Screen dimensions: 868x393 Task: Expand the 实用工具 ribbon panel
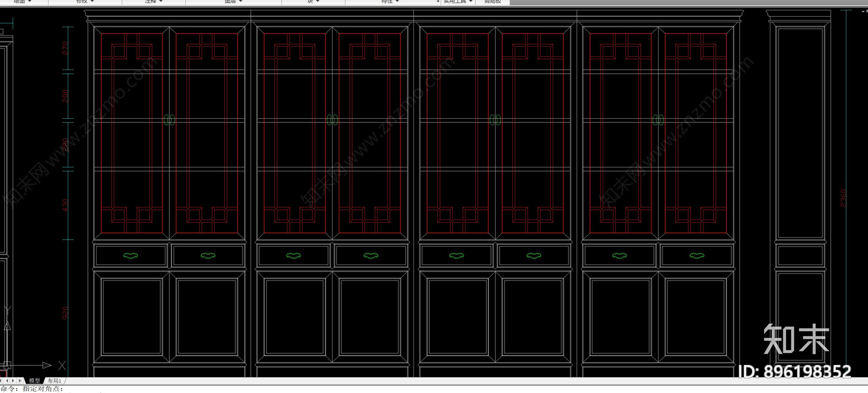point(457,2)
